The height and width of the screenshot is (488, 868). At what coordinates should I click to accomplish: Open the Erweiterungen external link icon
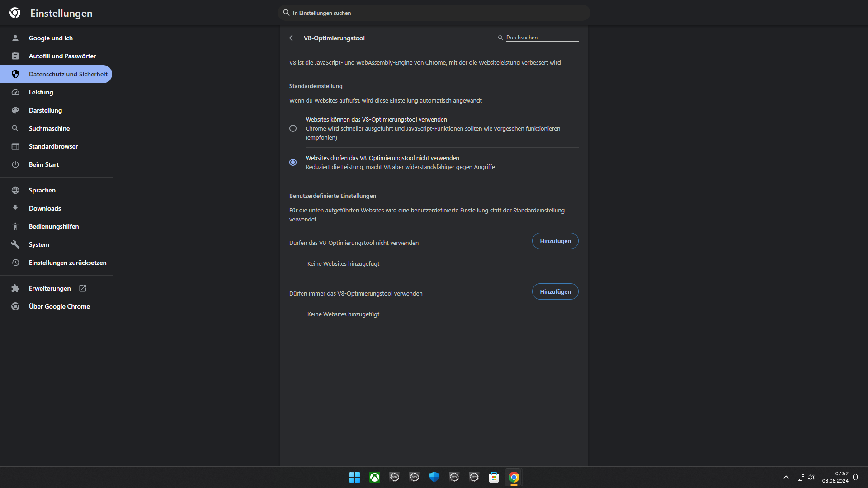[82, 288]
